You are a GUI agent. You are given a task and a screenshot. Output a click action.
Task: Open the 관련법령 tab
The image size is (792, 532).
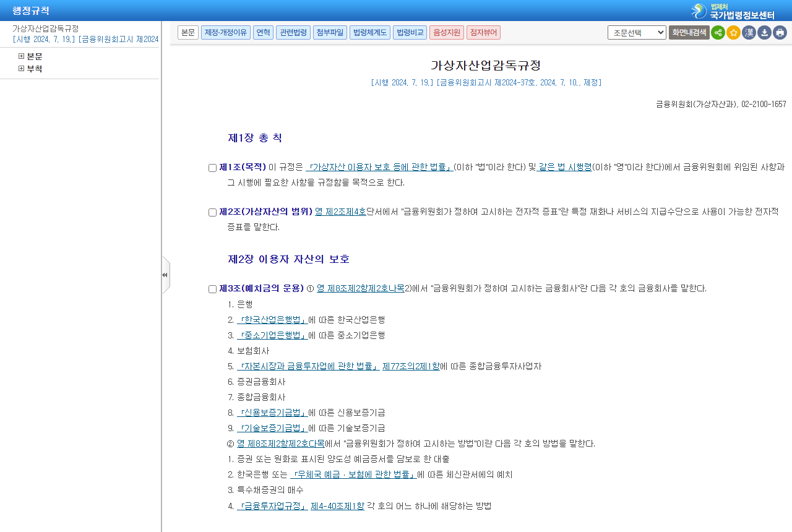coord(293,32)
